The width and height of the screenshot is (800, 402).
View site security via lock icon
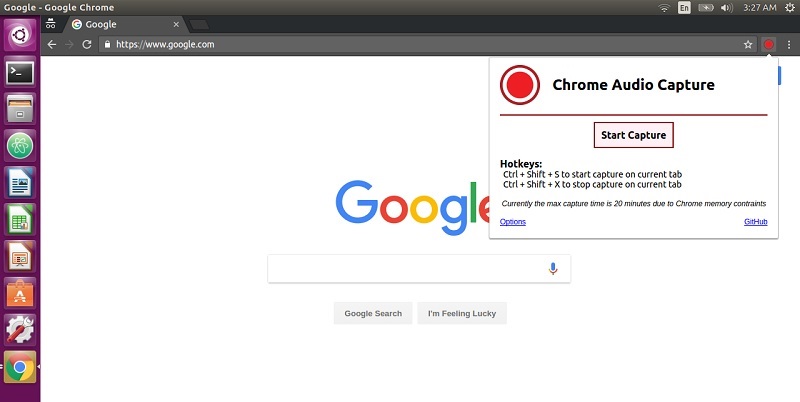pyautogui.click(x=107, y=44)
